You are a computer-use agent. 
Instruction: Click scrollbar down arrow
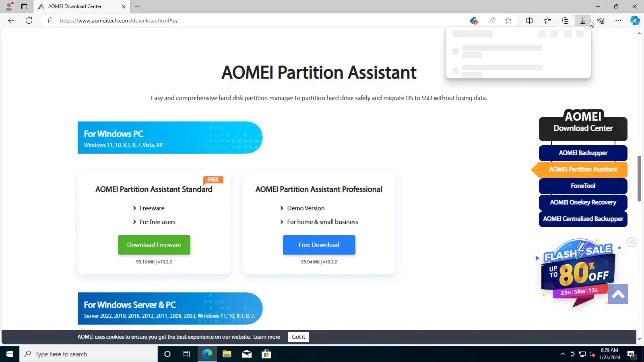(x=639, y=339)
